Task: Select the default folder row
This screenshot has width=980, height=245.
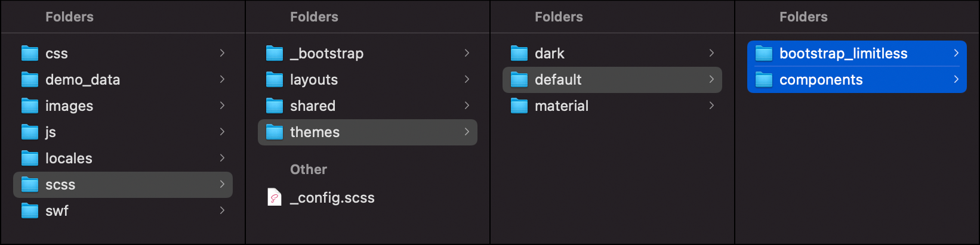Action: [x=612, y=80]
